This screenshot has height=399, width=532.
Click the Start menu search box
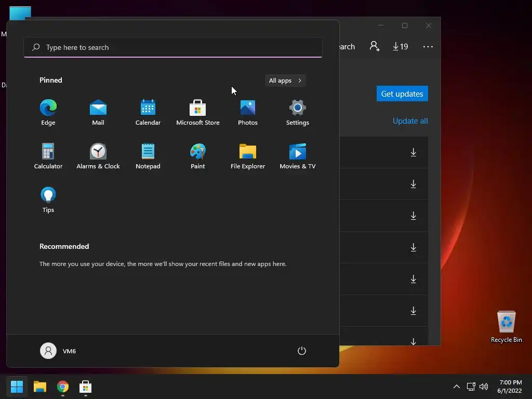(173, 47)
